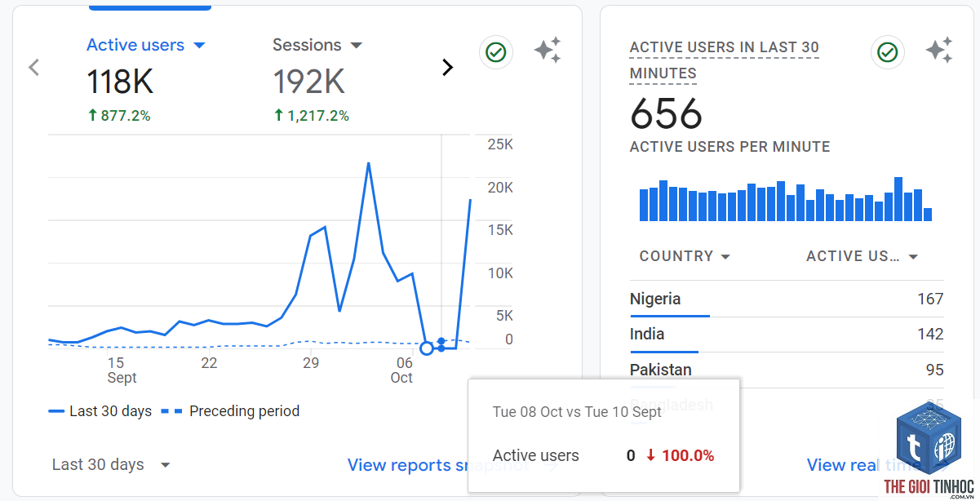980x501 pixels.
Task: Click the 118K active users value
Action: pos(120,82)
